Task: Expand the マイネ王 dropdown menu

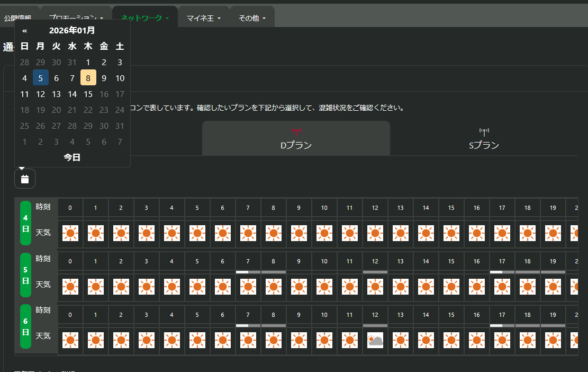Action: 203,18
